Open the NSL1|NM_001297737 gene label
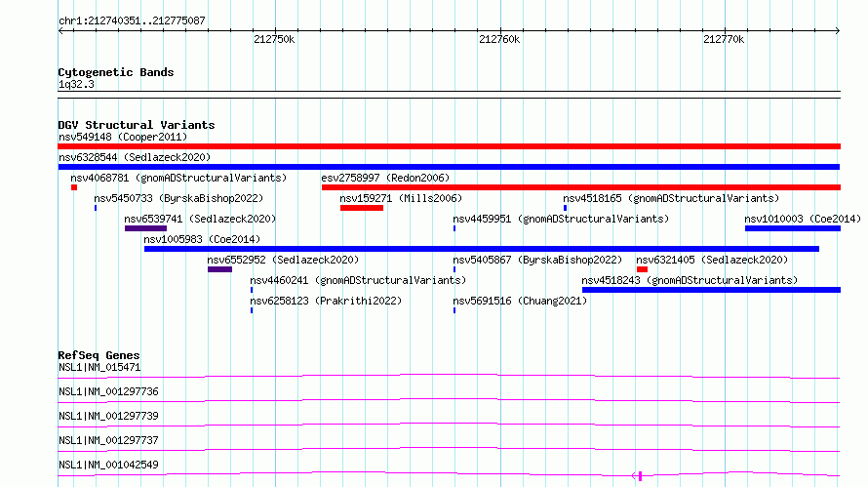 pyautogui.click(x=108, y=440)
